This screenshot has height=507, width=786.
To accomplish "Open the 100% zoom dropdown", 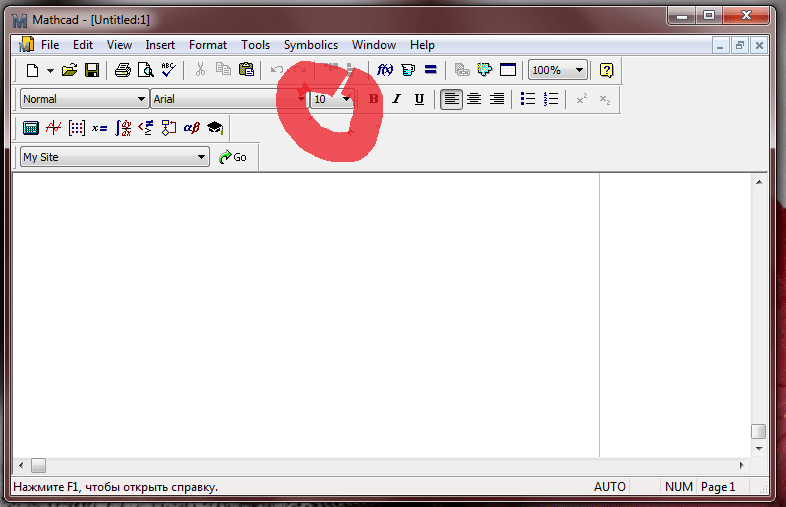I will point(579,70).
